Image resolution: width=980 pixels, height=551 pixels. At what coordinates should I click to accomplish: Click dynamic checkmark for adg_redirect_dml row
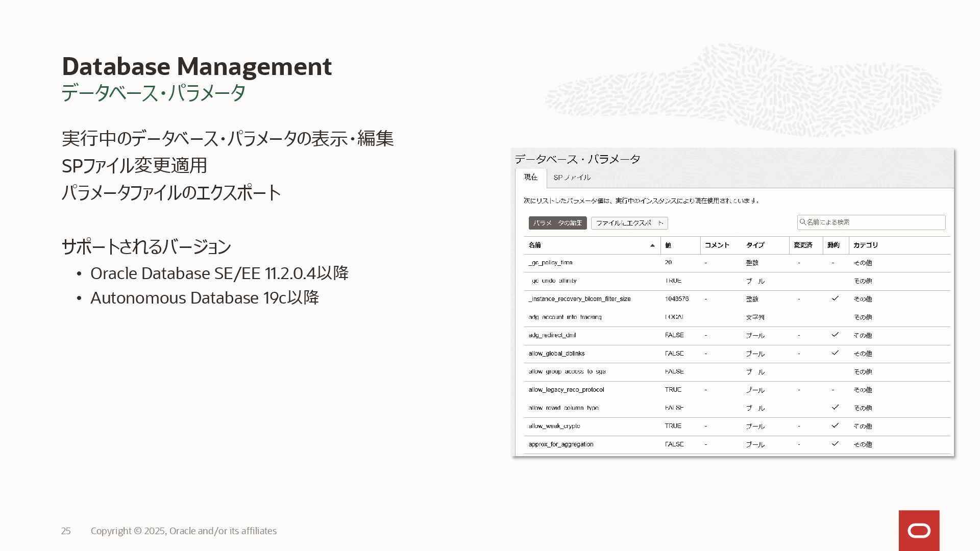click(835, 335)
